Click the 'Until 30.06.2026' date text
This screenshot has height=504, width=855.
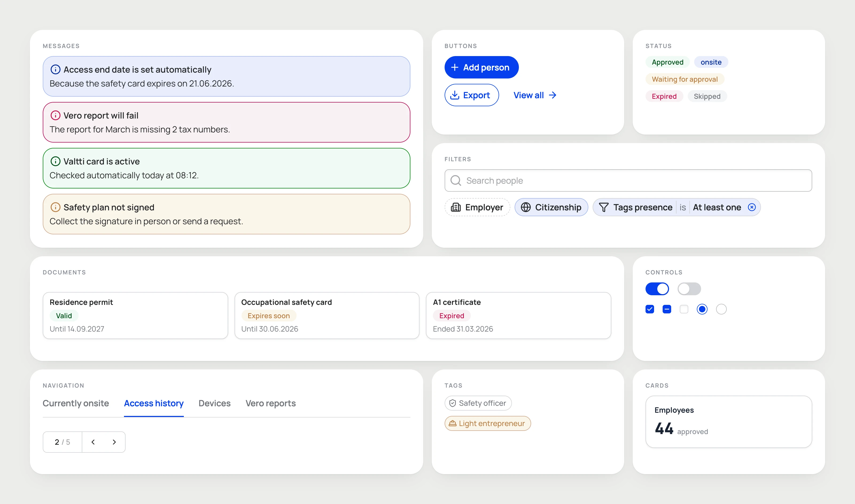coord(270,329)
